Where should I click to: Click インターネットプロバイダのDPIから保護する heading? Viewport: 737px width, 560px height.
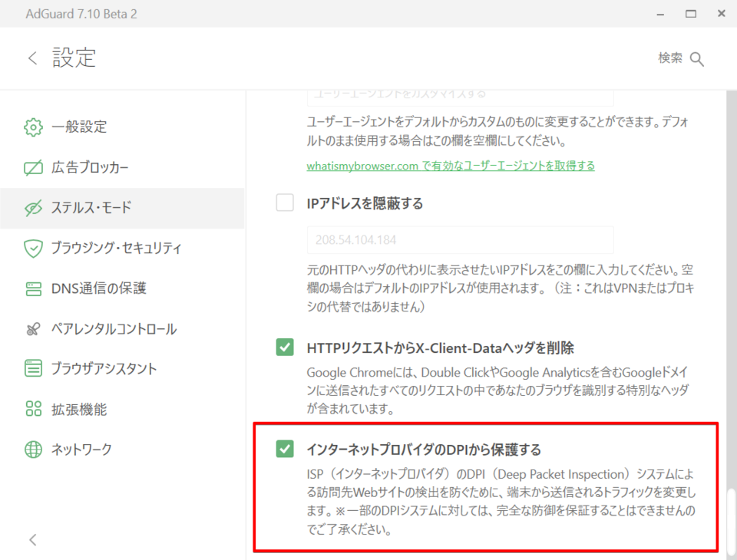click(x=424, y=450)
